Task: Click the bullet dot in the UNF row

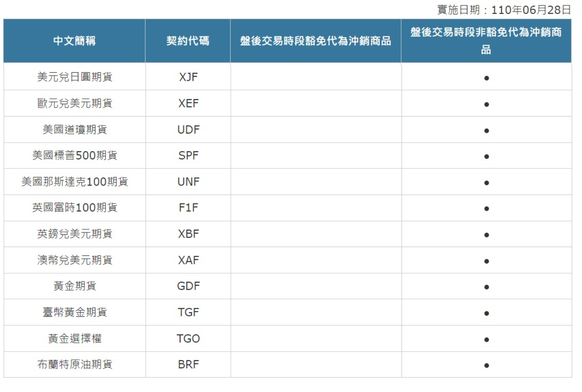Action: 486,183
